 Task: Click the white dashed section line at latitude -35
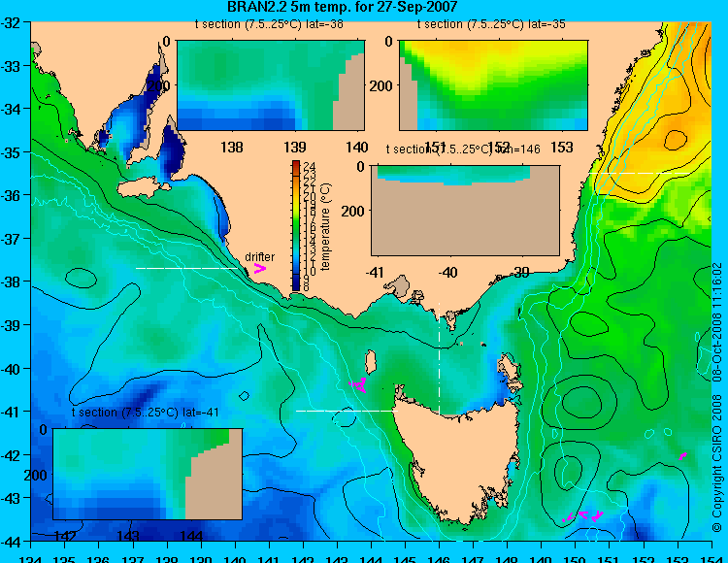639,173
